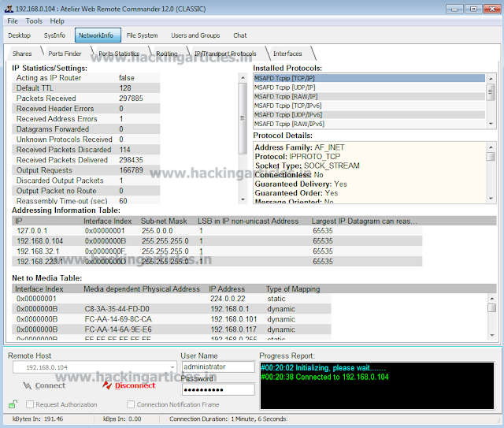The width and height of the screenshot is (504, 428).
Task: Select the 192.168.32.1 addressing row
Action: coord(217,251)
